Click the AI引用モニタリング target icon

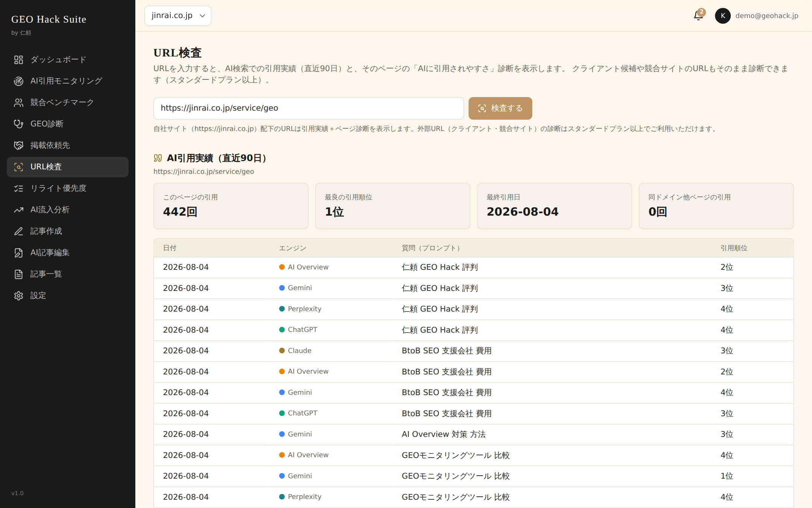pyautogui.click(x=18, y=81)
